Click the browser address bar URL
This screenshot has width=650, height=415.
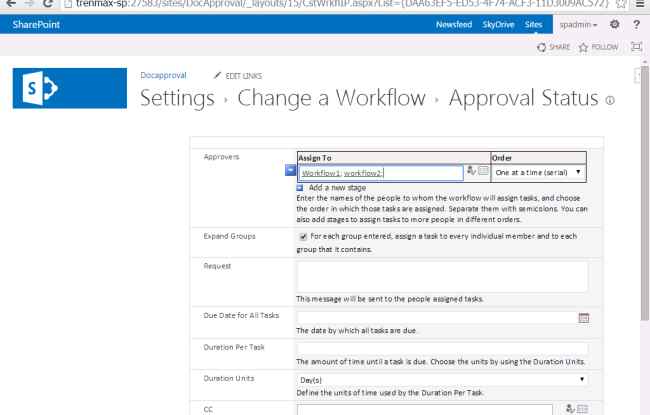point(342,4)
